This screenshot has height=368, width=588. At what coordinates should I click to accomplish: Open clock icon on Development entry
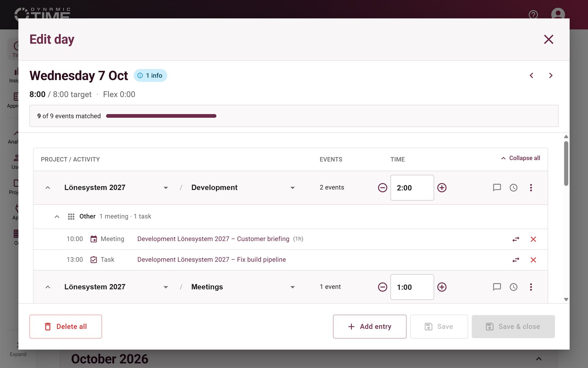514,188
